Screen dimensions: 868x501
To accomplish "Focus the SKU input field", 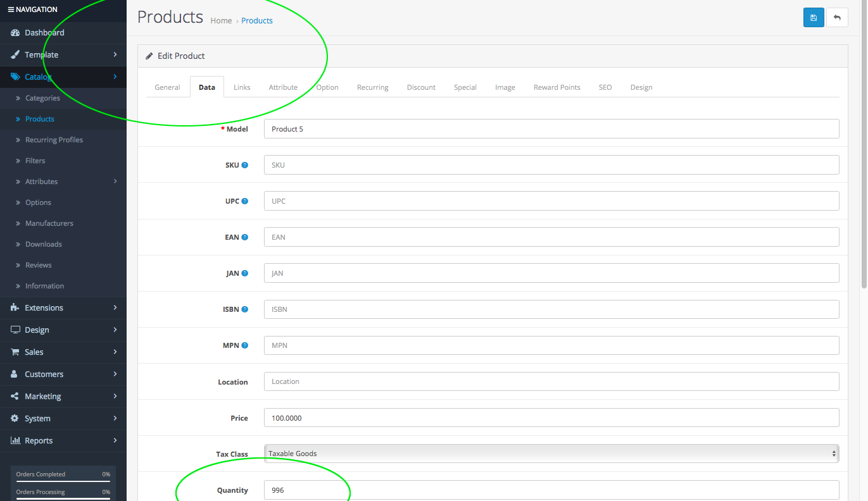I will 551,165.
